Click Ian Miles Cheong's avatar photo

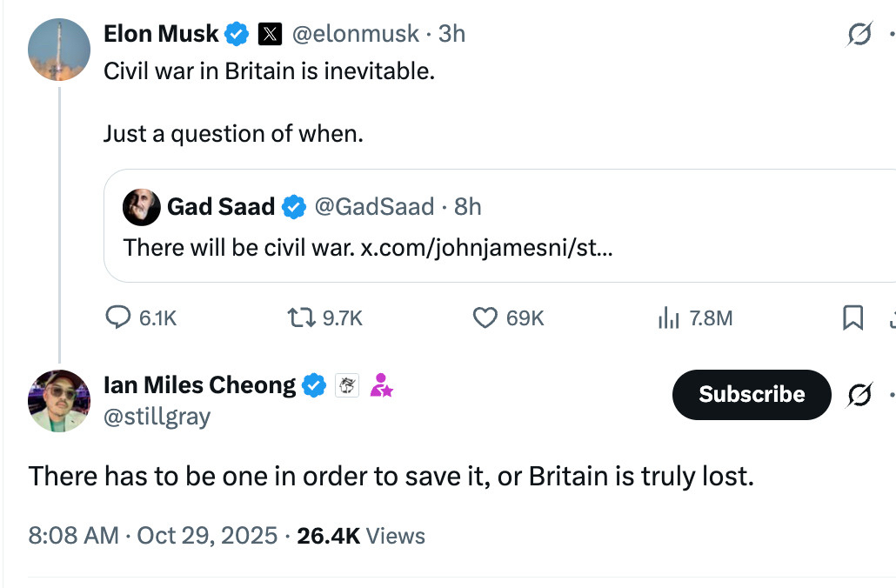point(59,401)
